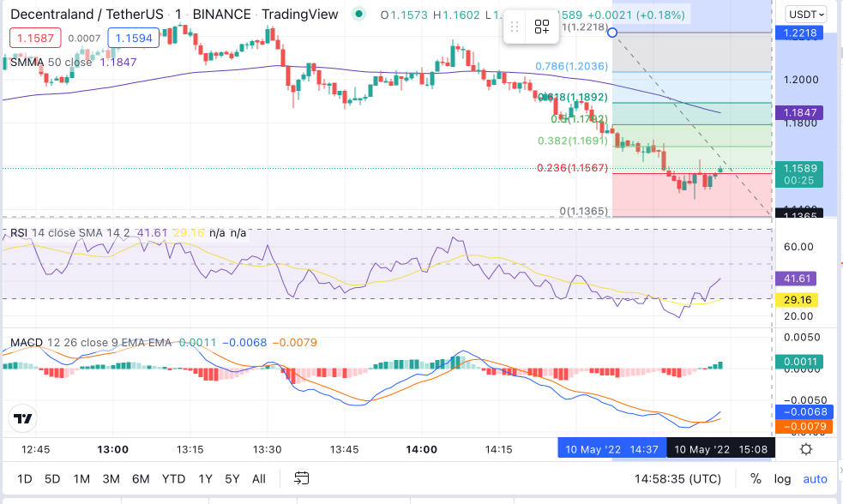Click the 1.2000 price axis label
Image resolution: width=843 pixels, height=504 pixels.
[x=801, y=80]
